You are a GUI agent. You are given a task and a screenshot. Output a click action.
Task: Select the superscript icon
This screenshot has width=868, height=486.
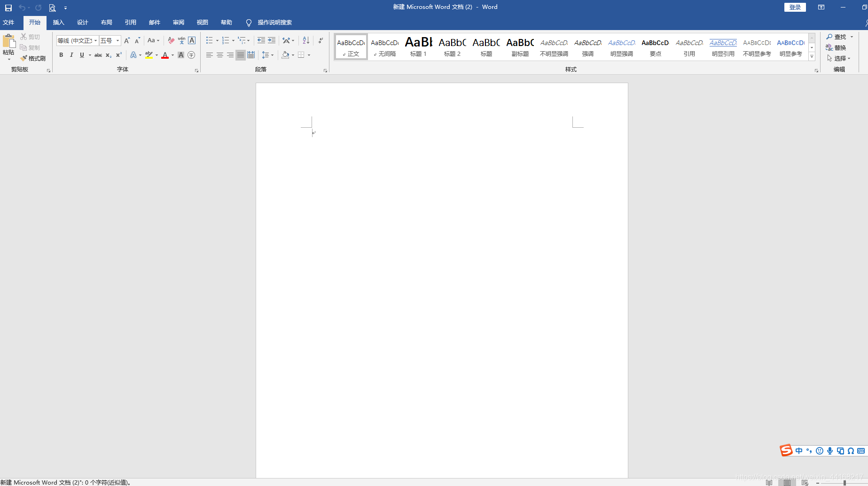(x=118, y=55)
